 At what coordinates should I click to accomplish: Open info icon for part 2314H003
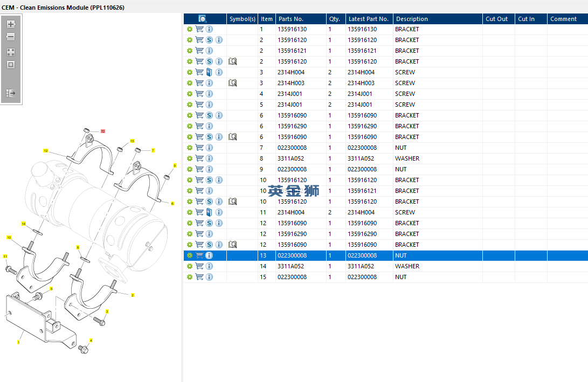point(209,83)
